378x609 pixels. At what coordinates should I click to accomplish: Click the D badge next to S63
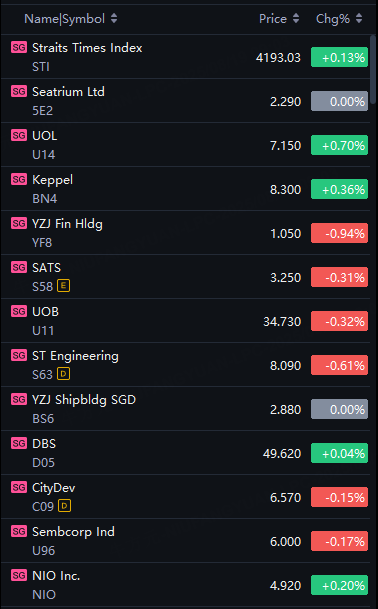63,374
